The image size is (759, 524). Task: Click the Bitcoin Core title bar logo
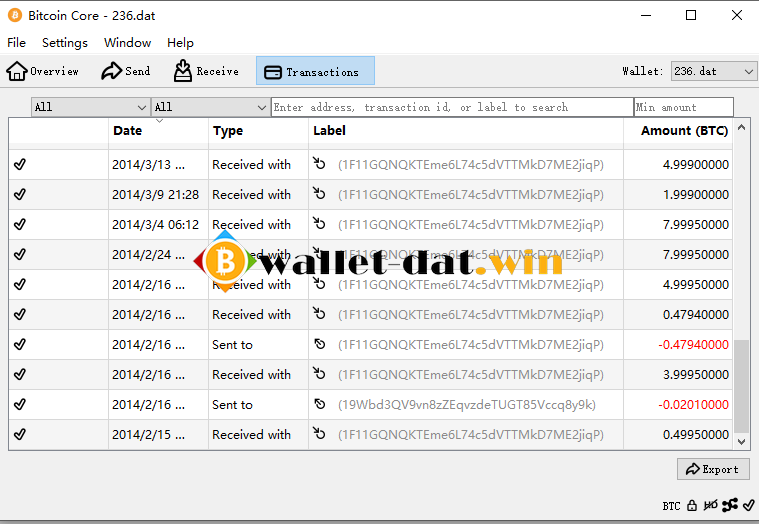[x=15, y=15]
